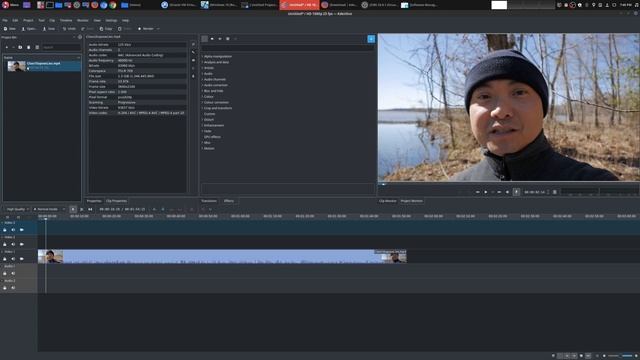Image resolution: width=640 pixels, height=360 pixels.
Task: Open the File menu
Action: click(5, 20)
